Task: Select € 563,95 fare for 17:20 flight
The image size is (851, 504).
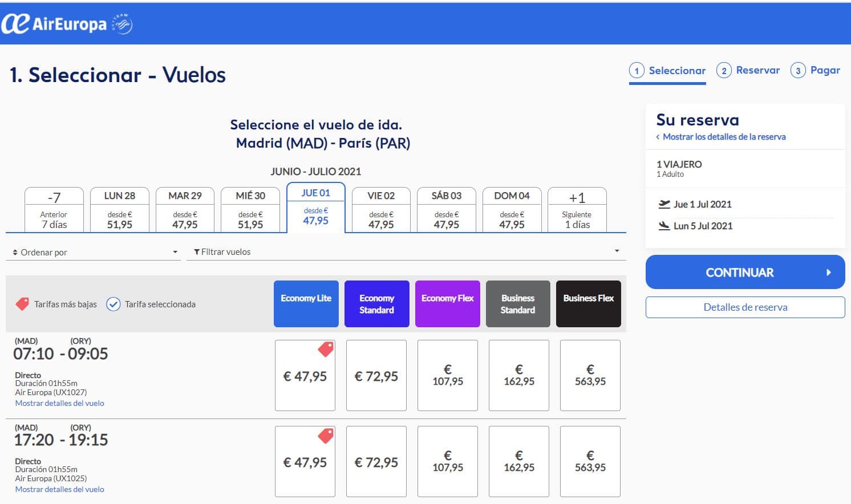Action: (590, 462)
